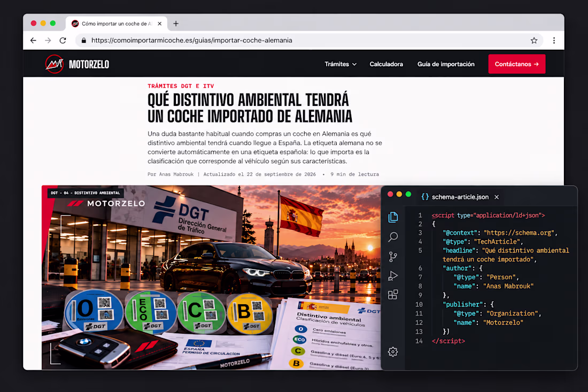The width and height of the screenshot is (588, 392).
Task: Open the DGT distintivo ambiental hero image
Action: 212,278
